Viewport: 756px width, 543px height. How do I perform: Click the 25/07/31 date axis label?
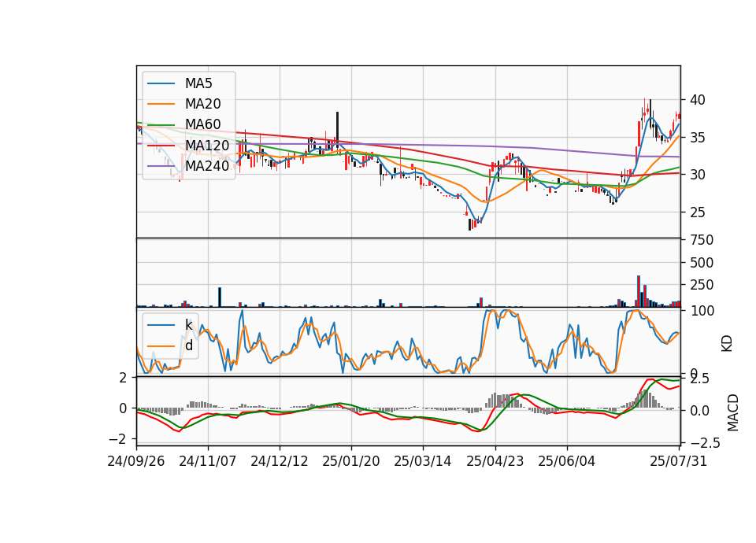678,461
